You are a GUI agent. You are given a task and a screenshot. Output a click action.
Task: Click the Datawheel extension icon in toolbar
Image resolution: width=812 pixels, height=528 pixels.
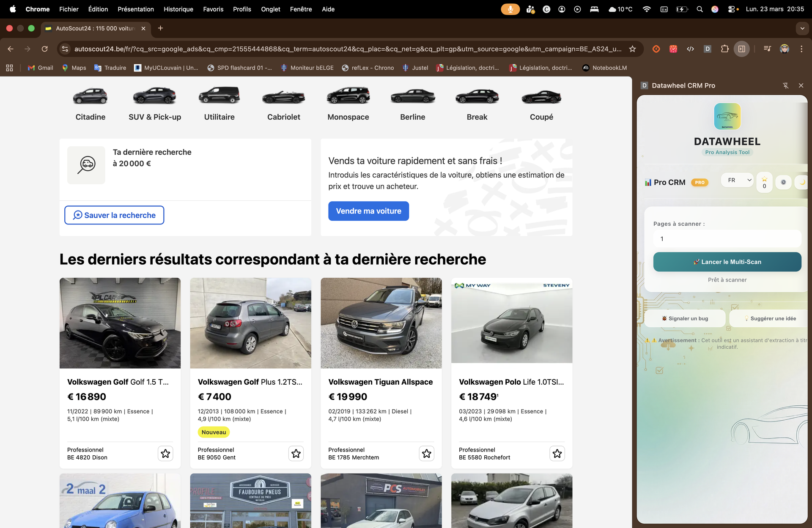707,49
